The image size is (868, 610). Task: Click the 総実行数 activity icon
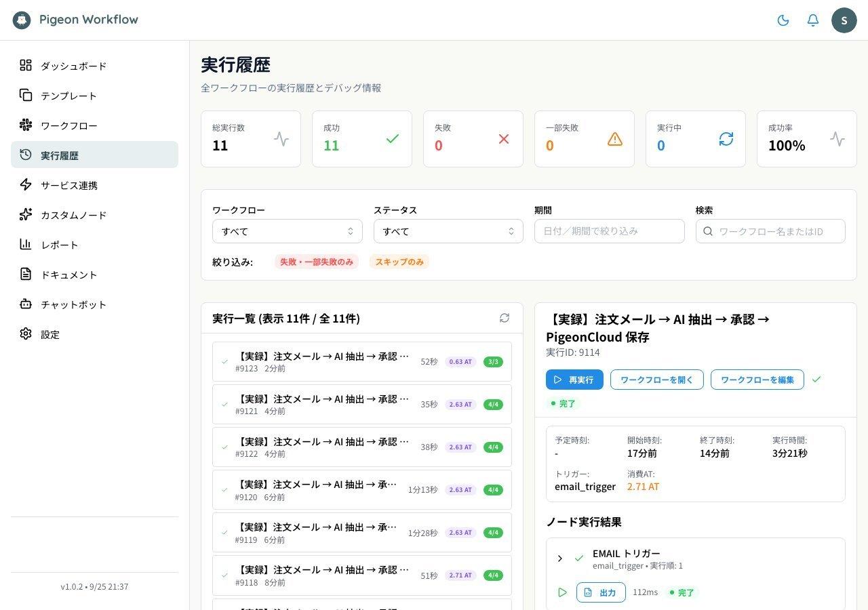(281, 139)
